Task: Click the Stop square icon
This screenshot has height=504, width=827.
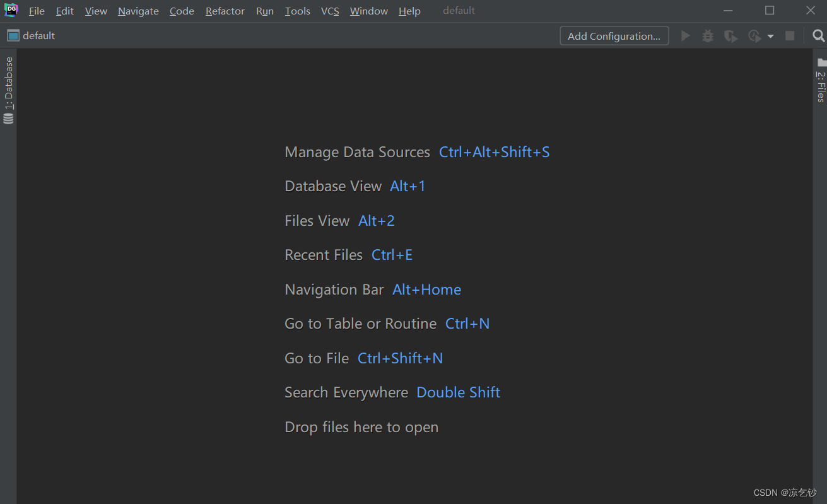Action: point(790,36)
